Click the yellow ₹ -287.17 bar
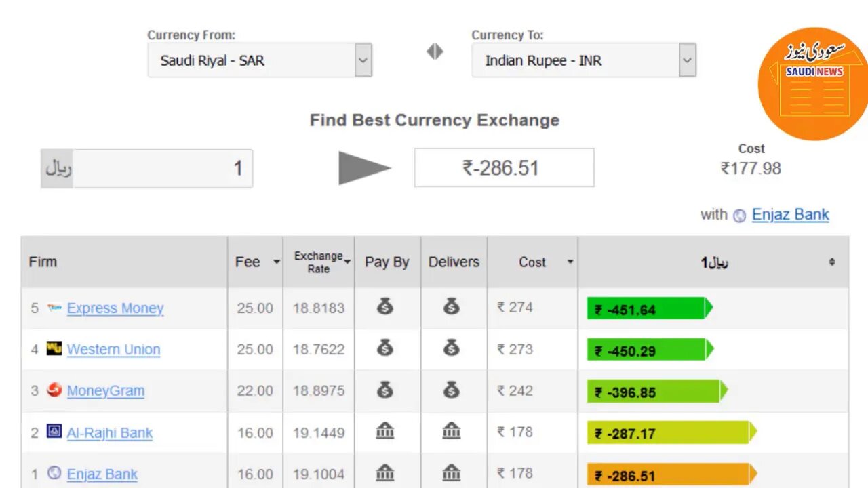 click(x=672, y=432)
